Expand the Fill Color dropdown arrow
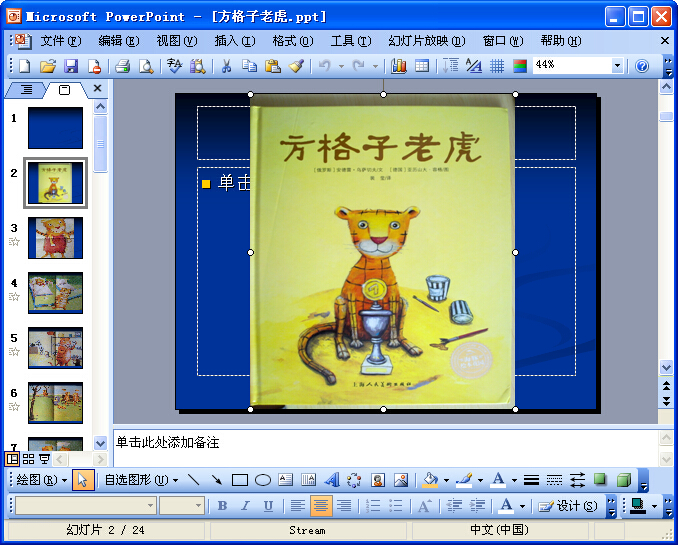This screenshot has height=545, width=678. click(446, 480)
